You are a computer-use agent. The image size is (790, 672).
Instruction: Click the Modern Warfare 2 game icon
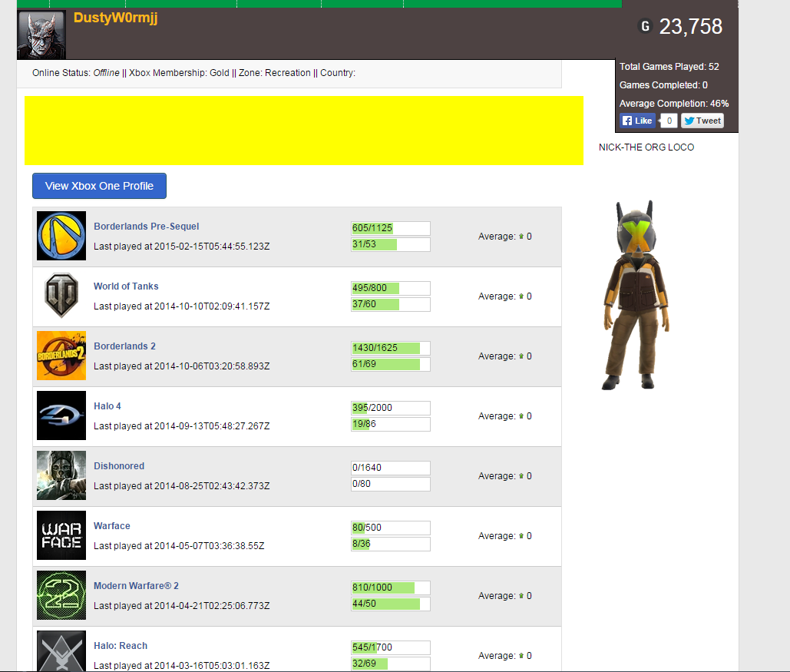point(61,595)
